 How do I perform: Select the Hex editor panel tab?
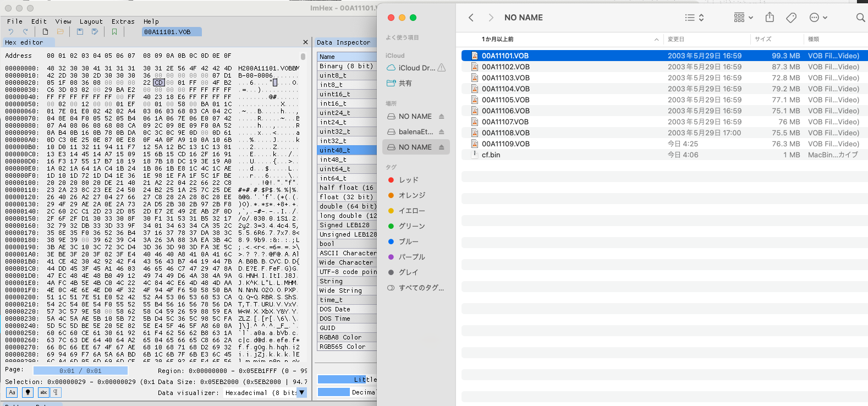point(28,42)
